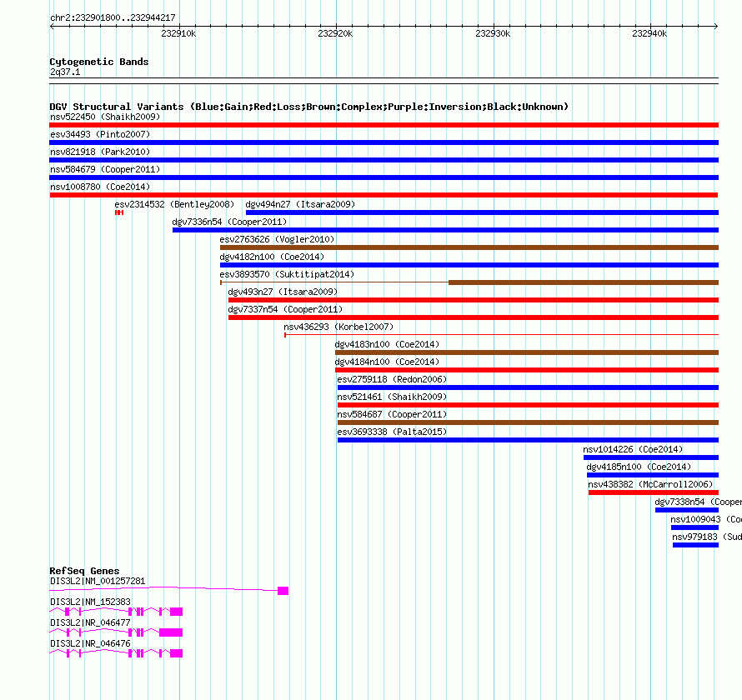This screenshot has height=700, width=742.
Task: Click the 232920k ruler tick label
Action: point(335,33)
